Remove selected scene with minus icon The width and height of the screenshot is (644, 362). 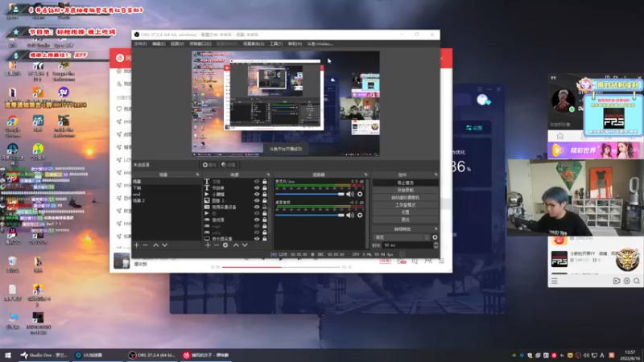(146, 245)
